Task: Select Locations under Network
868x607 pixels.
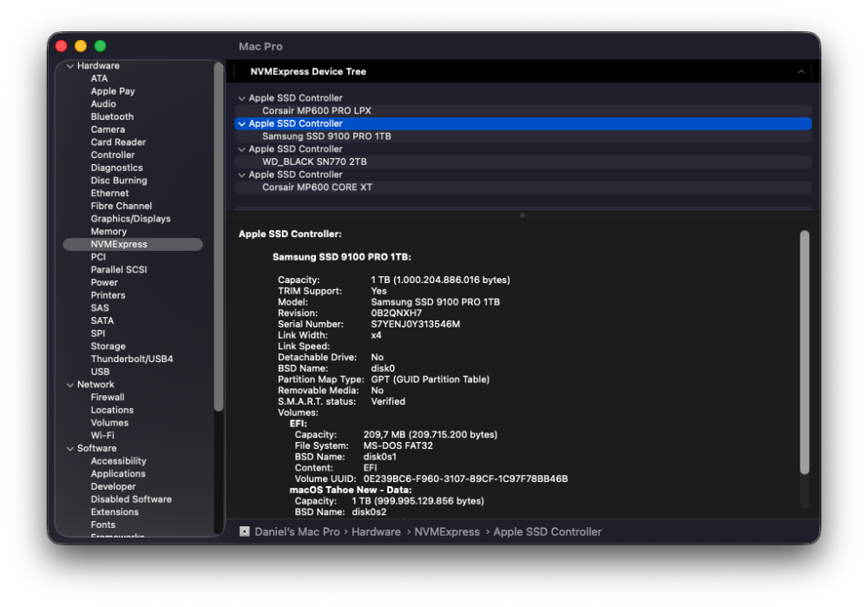Action: pos(112,410)
